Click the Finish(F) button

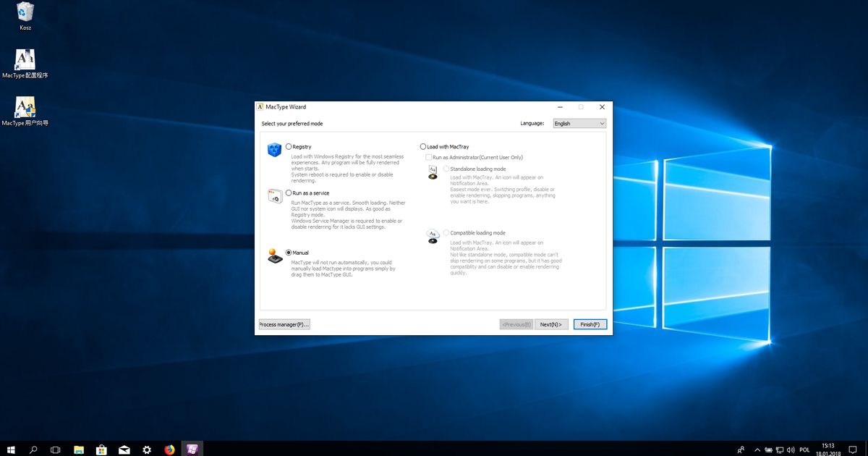point(589,324)
